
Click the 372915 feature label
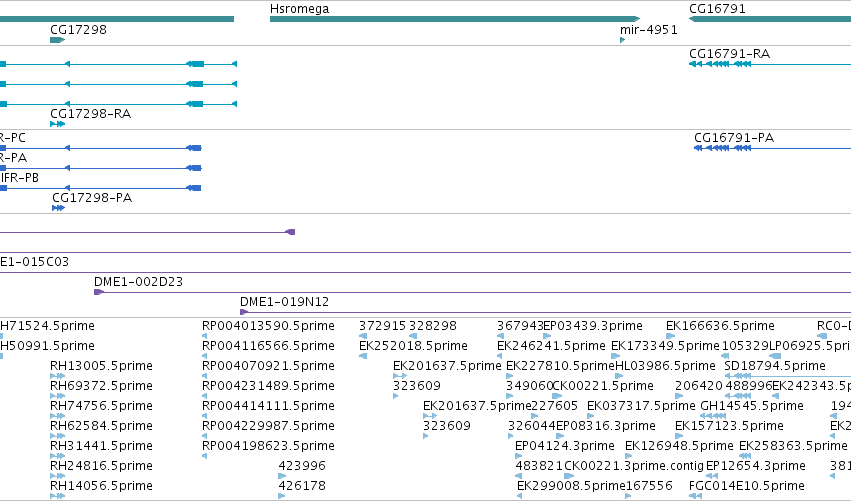382,326
